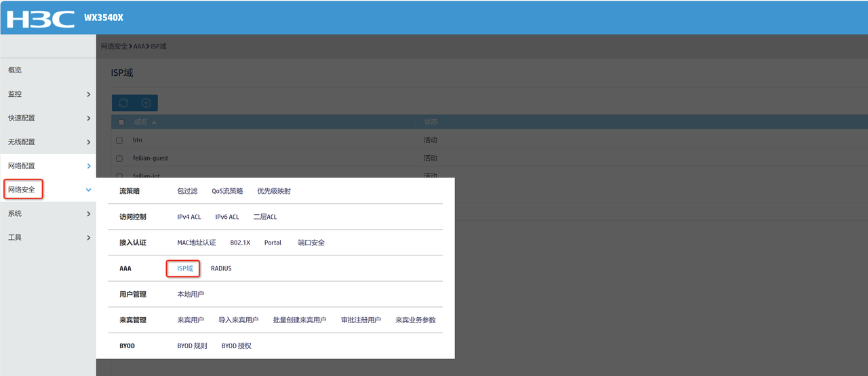Expand the 工具 sidebar chevron
868x376 pixels.
tap(88, 238)
